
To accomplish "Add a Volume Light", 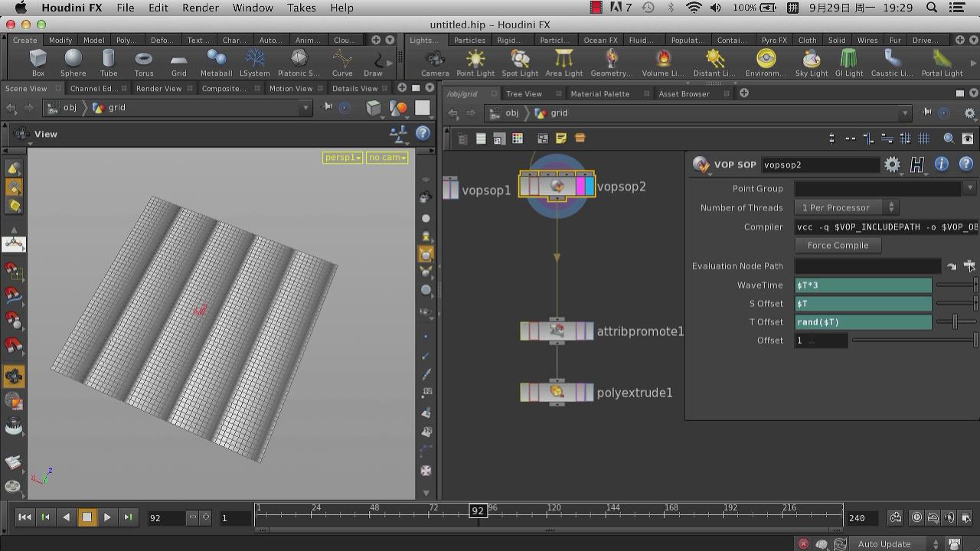I will pyautogui.click(x=663, y=63).
